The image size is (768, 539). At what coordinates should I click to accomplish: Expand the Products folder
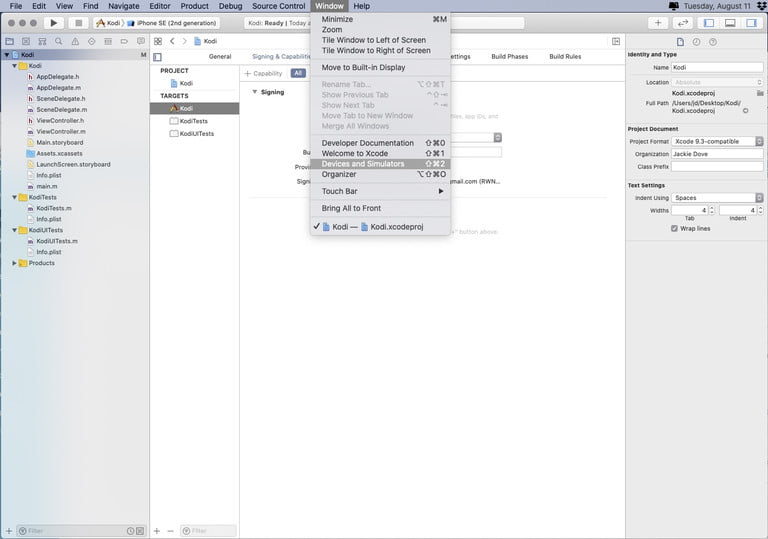(x=14, y=263)
